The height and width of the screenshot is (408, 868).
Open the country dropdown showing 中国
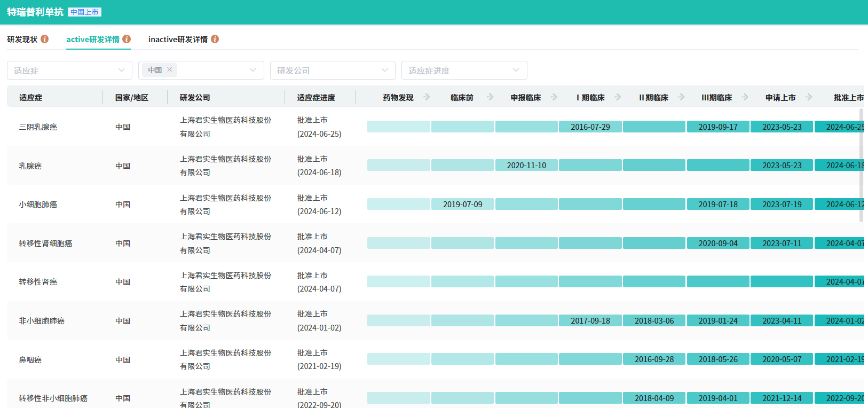(x=252, y=70)
